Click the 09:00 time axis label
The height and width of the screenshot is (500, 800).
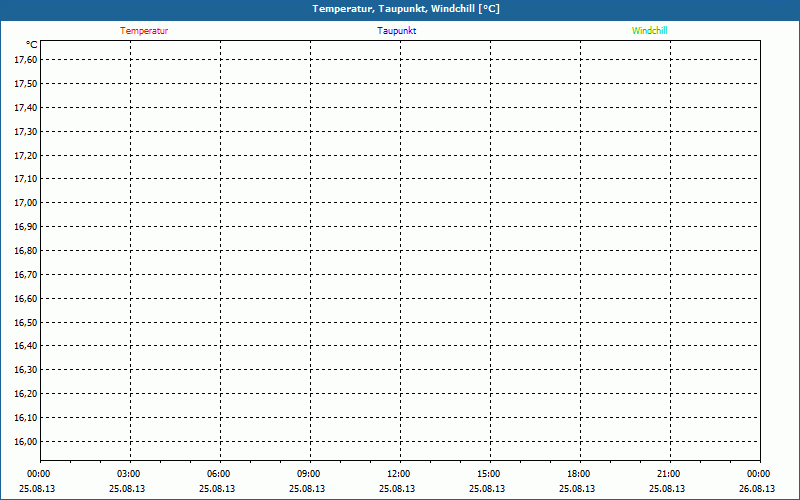click(308, 474)
